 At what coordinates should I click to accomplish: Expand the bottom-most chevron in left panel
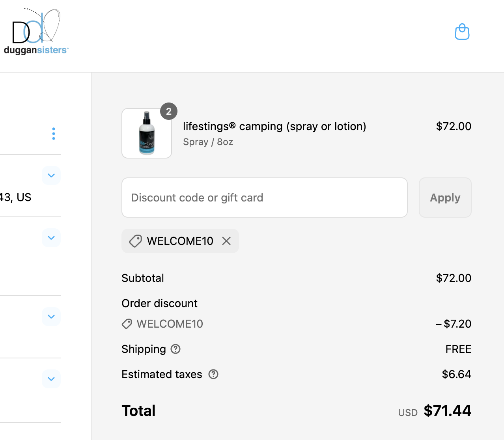click(51, 379)
